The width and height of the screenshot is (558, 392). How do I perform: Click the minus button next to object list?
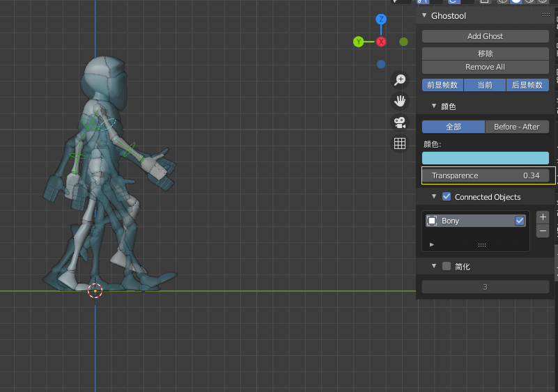click(x=543, y=231)
